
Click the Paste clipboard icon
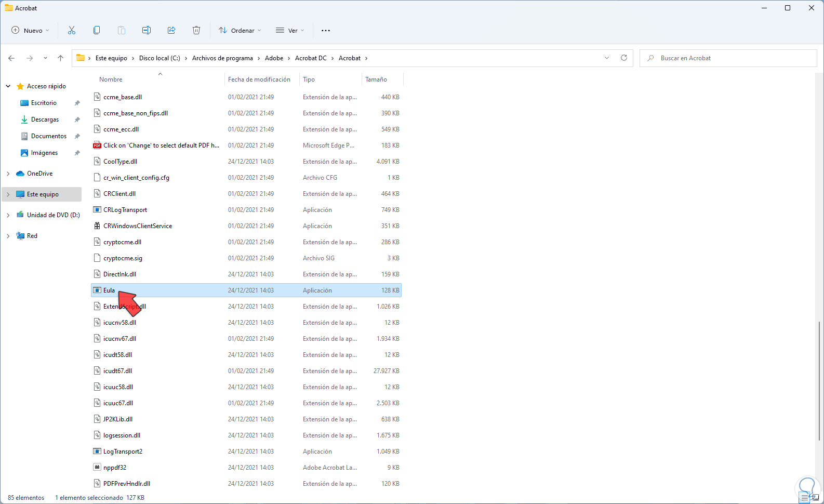coord(122,30)
